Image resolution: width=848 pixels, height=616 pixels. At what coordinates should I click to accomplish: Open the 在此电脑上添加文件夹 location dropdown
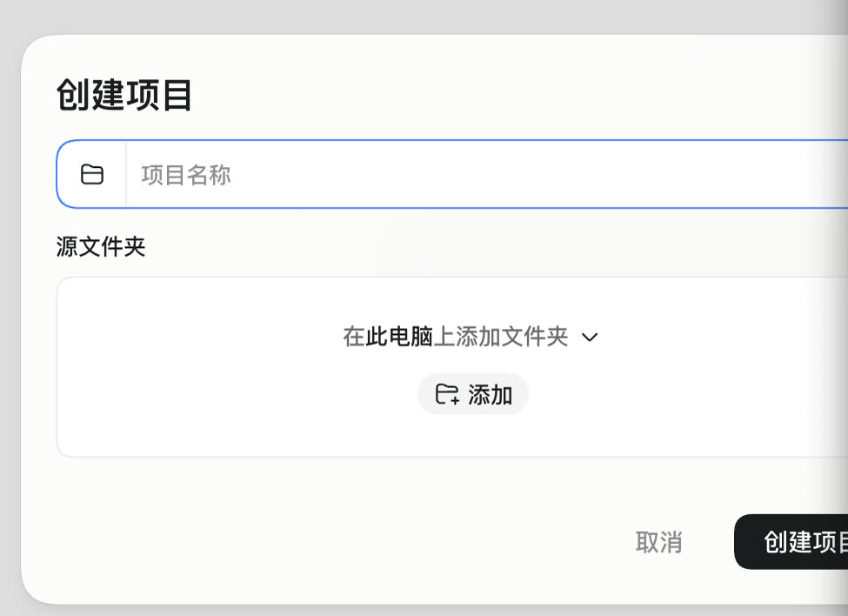(471, 337)
